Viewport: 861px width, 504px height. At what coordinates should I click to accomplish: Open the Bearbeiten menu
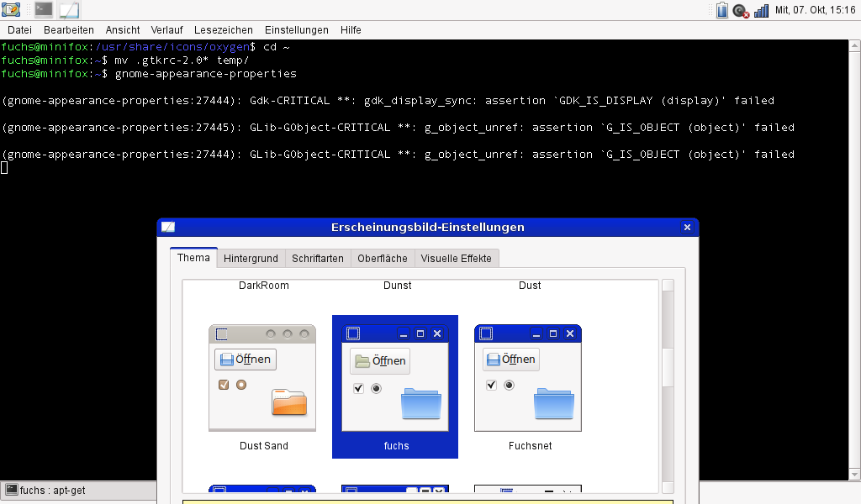69,30
